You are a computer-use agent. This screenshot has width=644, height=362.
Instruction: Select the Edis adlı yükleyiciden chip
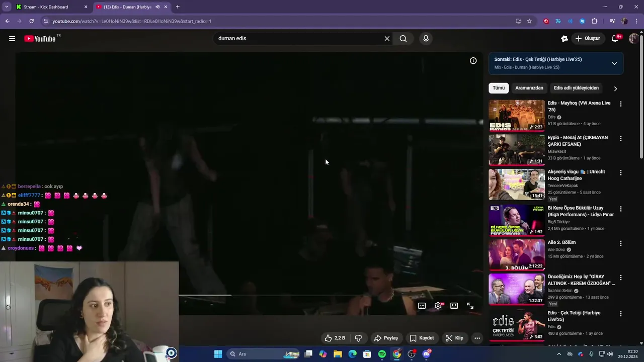point(576,88)
